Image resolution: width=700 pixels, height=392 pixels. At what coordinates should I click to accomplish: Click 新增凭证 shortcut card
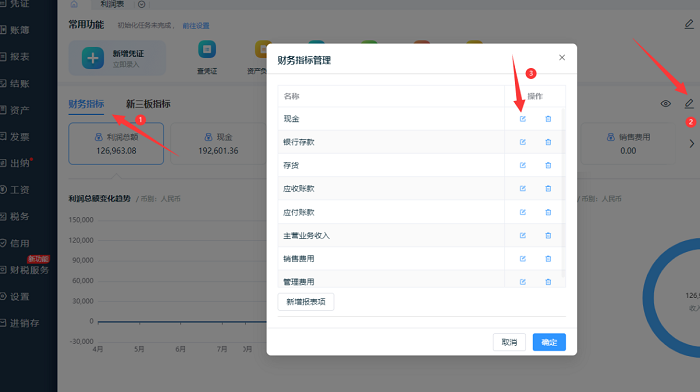[x=117, y=58]
